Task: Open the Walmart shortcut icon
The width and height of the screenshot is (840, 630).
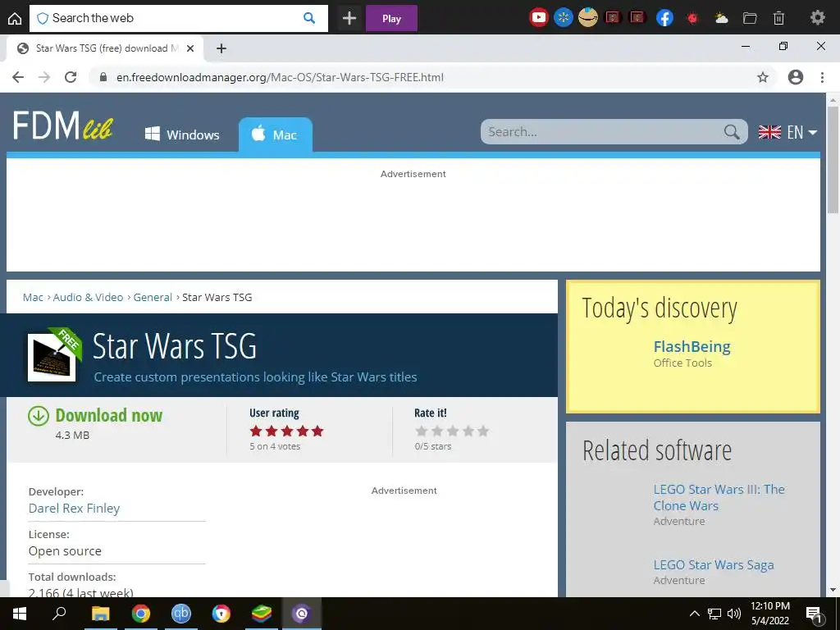Action: click(x=563, y=18)
